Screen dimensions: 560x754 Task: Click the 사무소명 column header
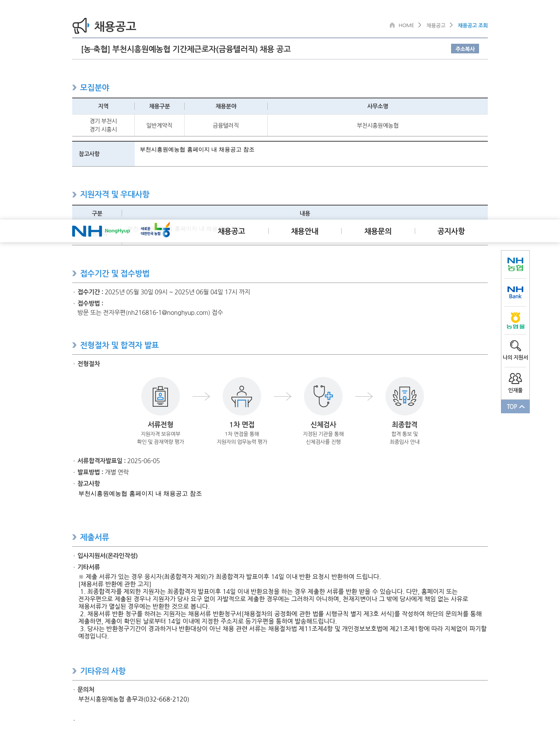coord(378,106)
